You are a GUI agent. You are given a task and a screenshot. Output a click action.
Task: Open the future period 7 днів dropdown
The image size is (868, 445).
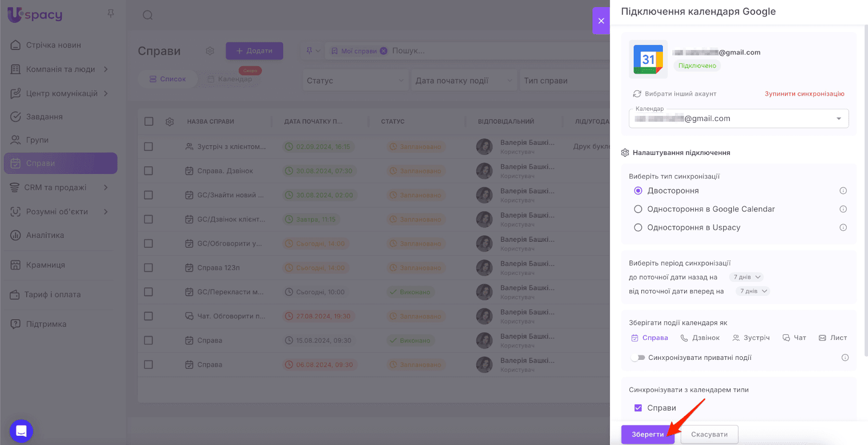point(752,292)
